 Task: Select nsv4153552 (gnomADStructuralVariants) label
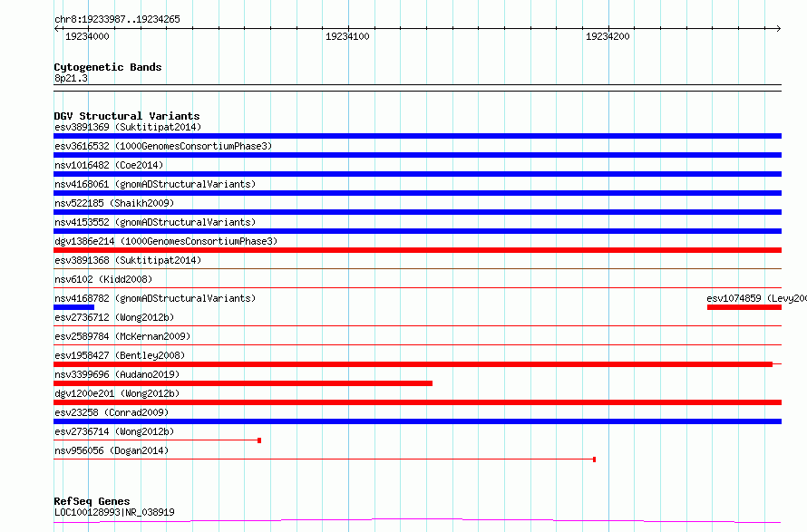point(155,222)
